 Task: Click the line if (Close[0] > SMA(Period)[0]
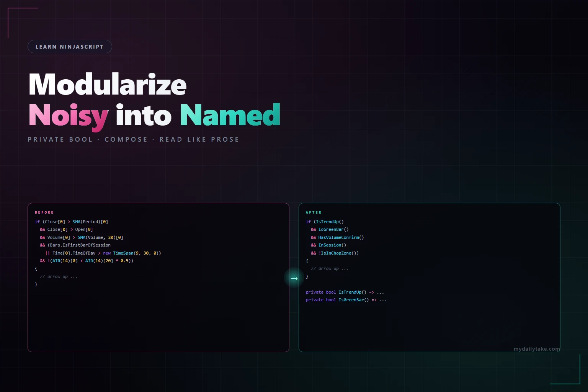[72, 222]
